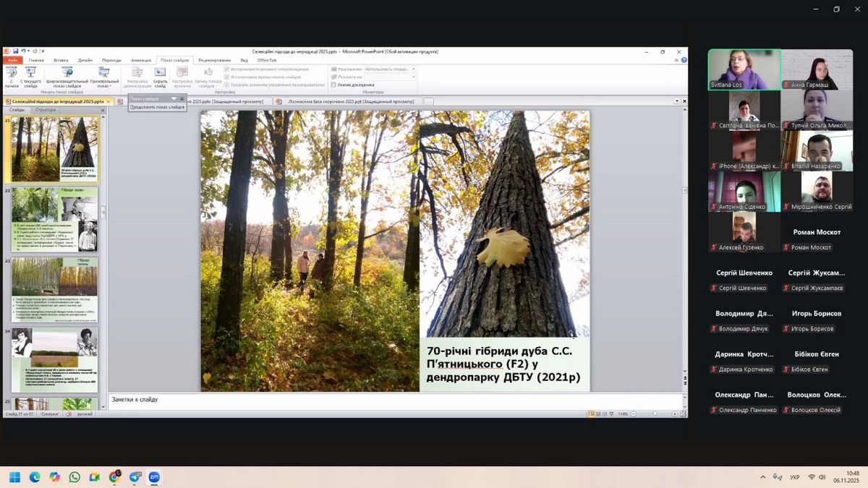Select slide 23 thumbnail in slide panel
This screenshot has height=488, width=868.
coord(55,289)
